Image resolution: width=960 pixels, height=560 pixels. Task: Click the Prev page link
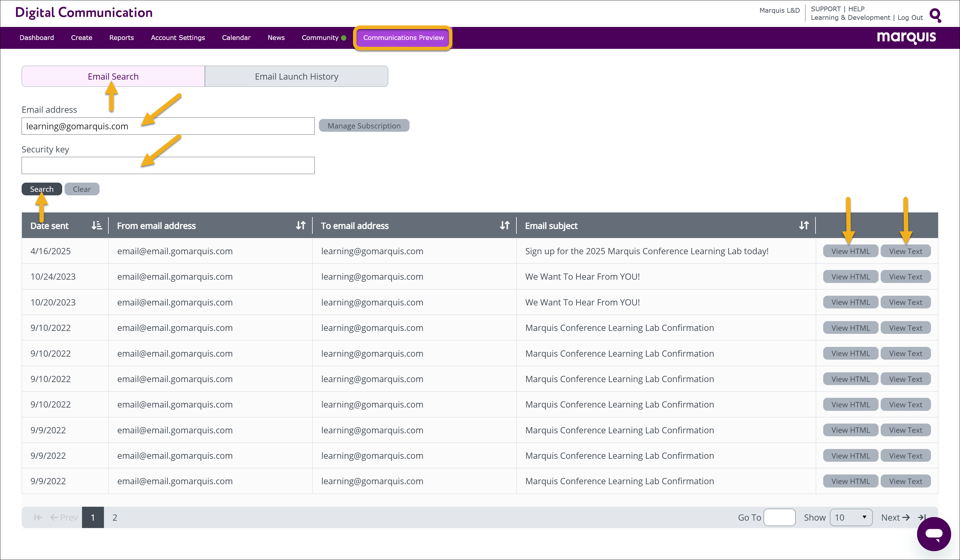point(64,517)
